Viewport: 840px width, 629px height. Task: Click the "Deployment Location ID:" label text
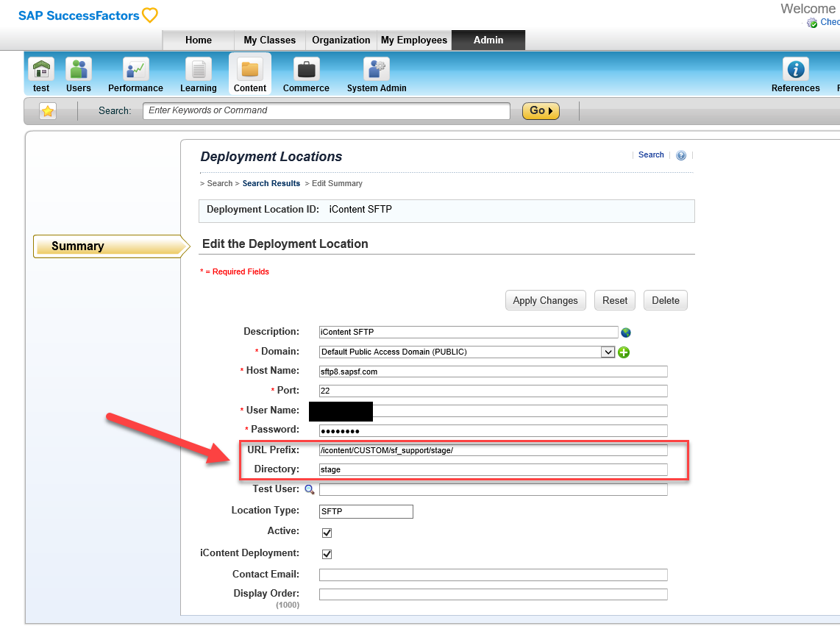tap(263, 210)
